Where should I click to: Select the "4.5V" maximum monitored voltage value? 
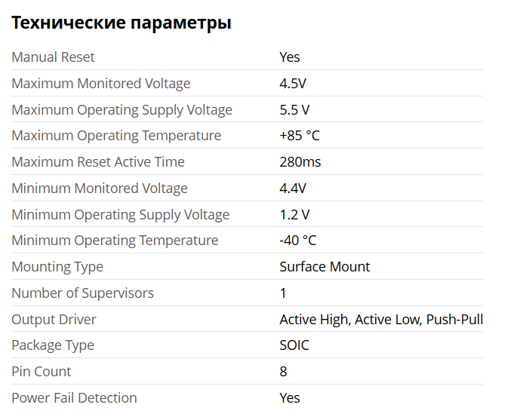(x=293, y=84)
